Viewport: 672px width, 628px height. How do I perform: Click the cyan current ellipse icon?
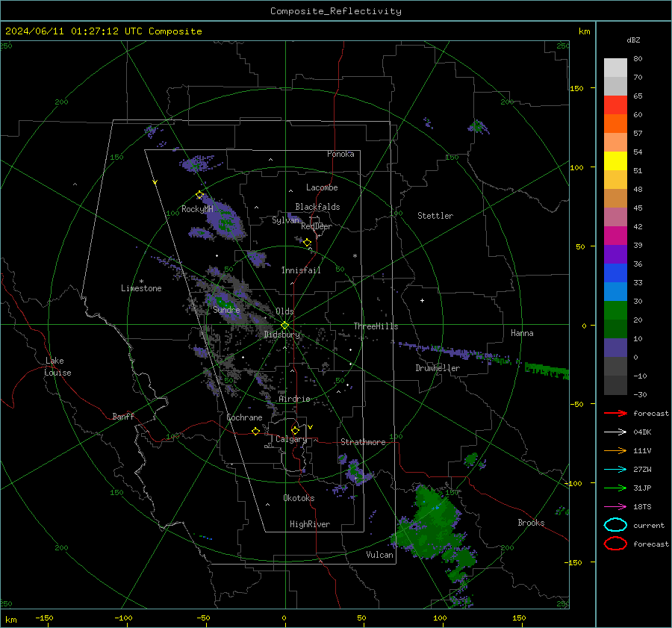coord(615,525)
